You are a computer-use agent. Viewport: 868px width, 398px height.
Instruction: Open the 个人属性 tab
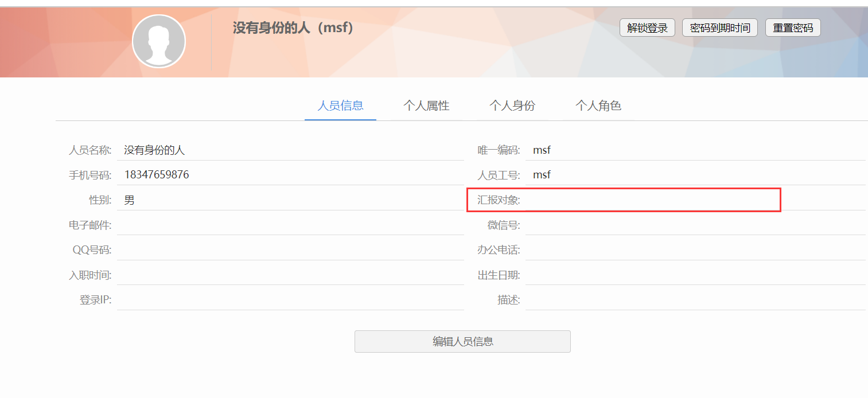point(426,106)
